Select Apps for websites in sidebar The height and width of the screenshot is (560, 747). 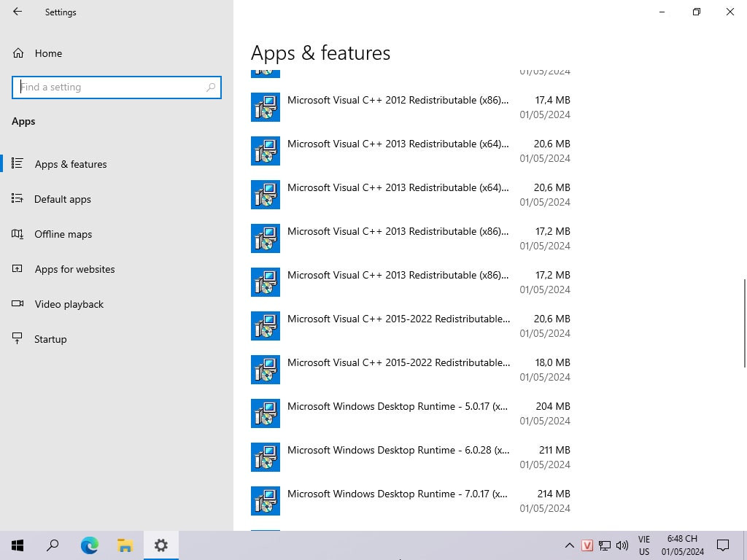click(74, 269)
